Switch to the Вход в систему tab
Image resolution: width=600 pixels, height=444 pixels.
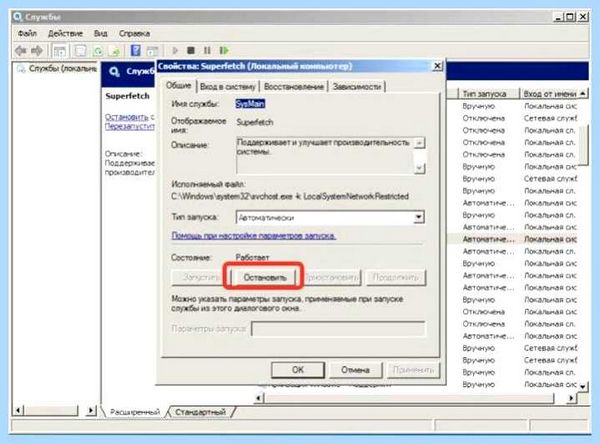(x=228, y=87)
